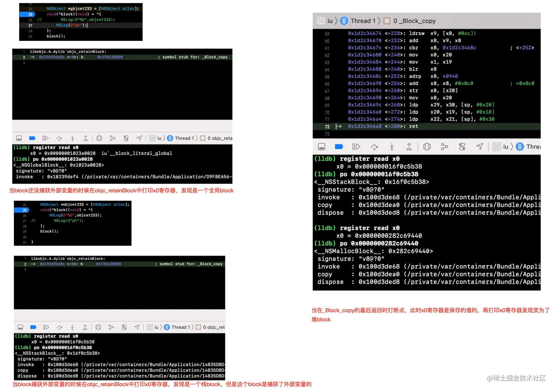
Task: Open the "0 _Block_copy" frame crumb
Action: (x=409, y=21)
